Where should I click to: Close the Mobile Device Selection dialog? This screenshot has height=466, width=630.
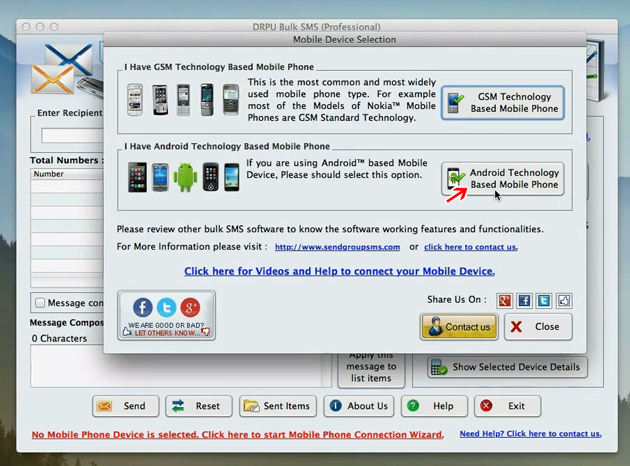(538, 327)
